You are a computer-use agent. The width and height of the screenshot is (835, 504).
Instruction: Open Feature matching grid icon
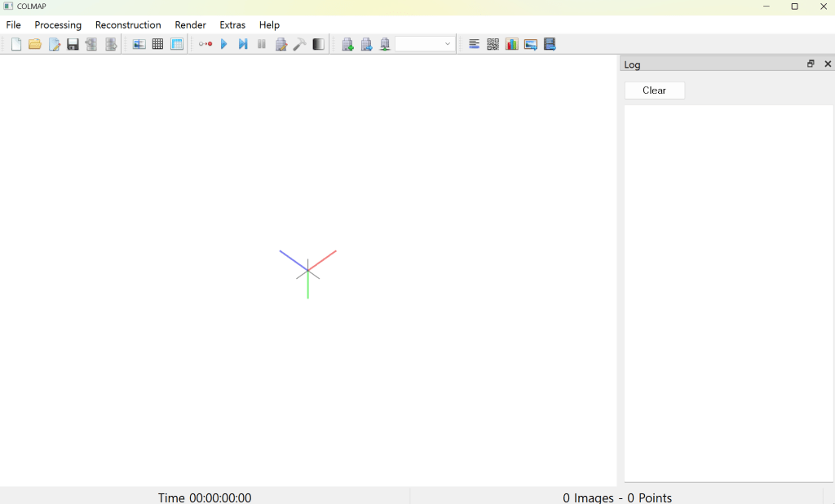pyautogui.click(x=158, y=44)
